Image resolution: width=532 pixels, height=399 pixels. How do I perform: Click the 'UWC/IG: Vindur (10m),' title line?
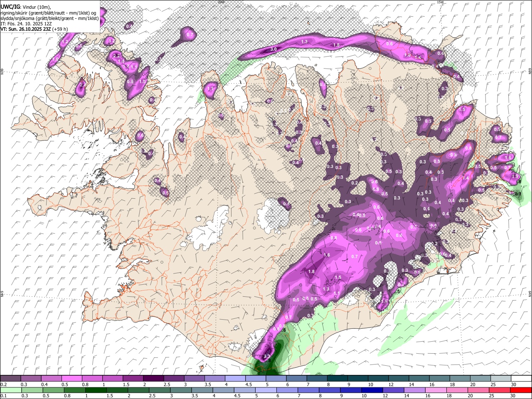click(x=26, y=7)
